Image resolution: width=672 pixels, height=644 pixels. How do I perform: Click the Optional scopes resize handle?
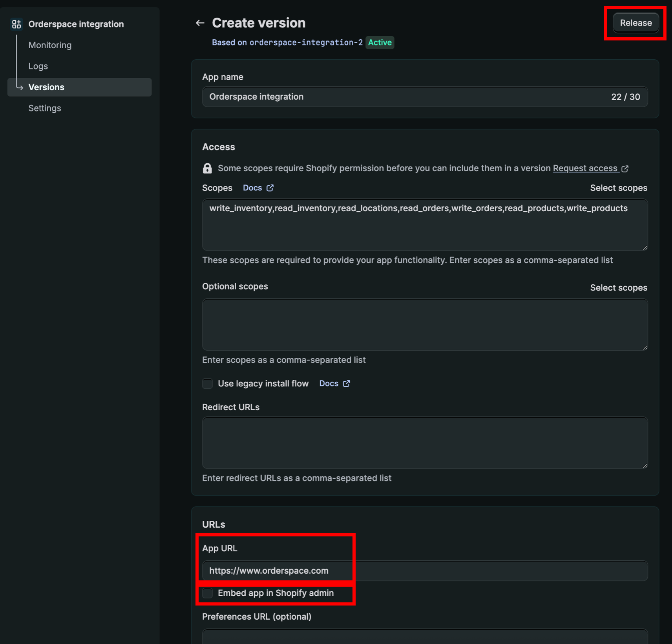pos(645,347)
